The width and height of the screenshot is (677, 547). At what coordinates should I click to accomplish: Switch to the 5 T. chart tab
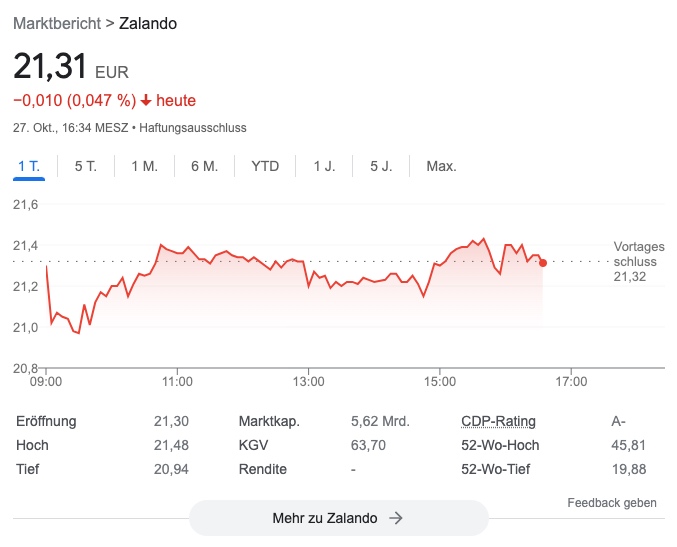(x=86, y=166)
